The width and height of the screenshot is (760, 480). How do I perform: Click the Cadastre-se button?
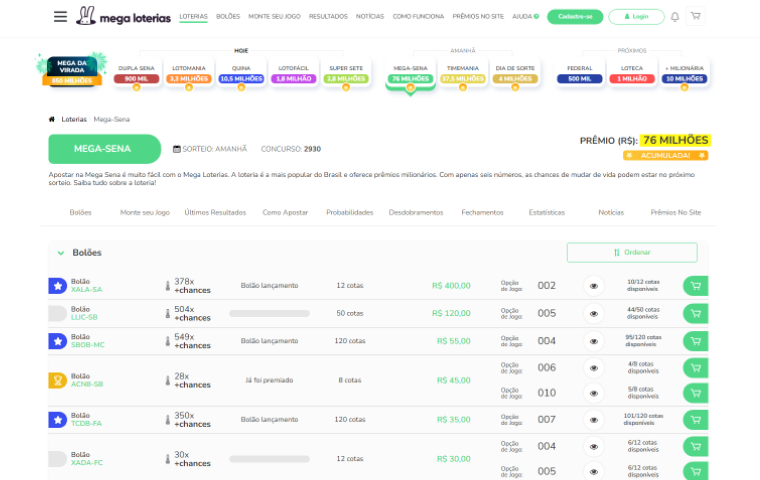click(x=574, y=17)
